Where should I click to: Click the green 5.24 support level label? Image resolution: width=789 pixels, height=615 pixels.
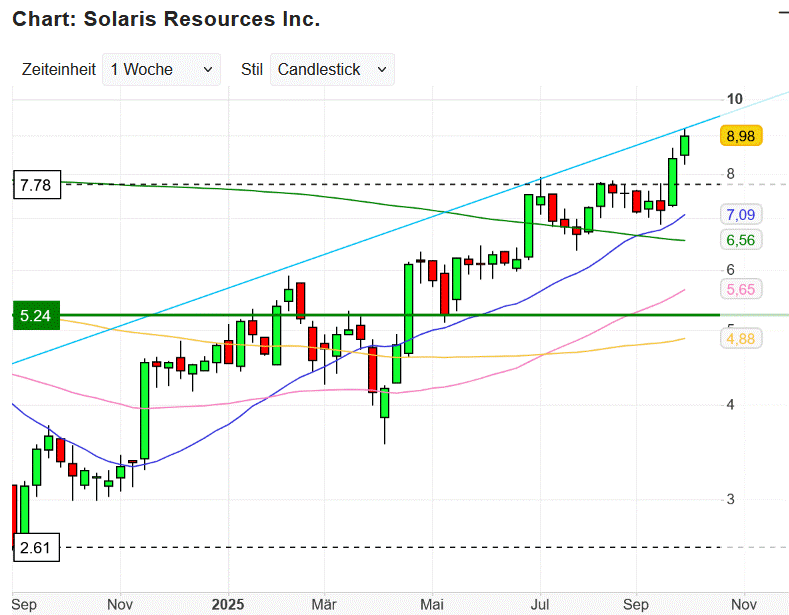point(37,315)
